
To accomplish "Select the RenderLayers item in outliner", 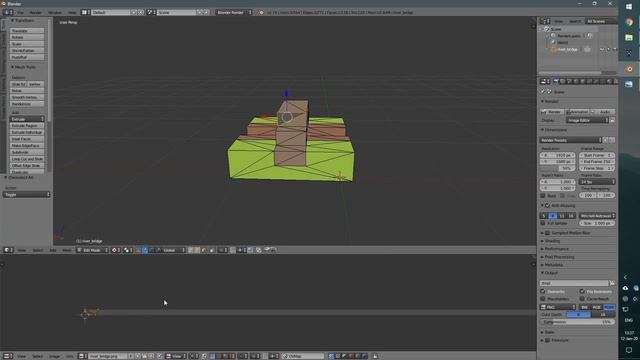I will [x=569, y=36].
